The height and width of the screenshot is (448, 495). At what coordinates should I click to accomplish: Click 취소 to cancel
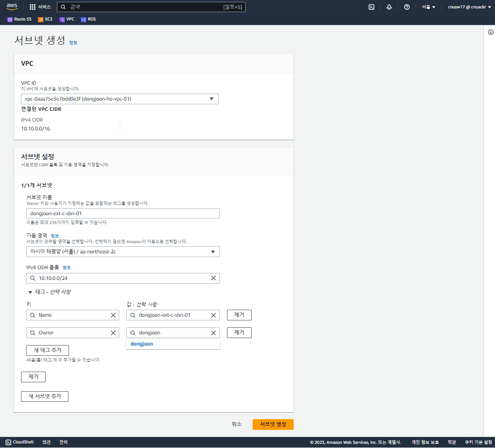click(x=236, y=424)
